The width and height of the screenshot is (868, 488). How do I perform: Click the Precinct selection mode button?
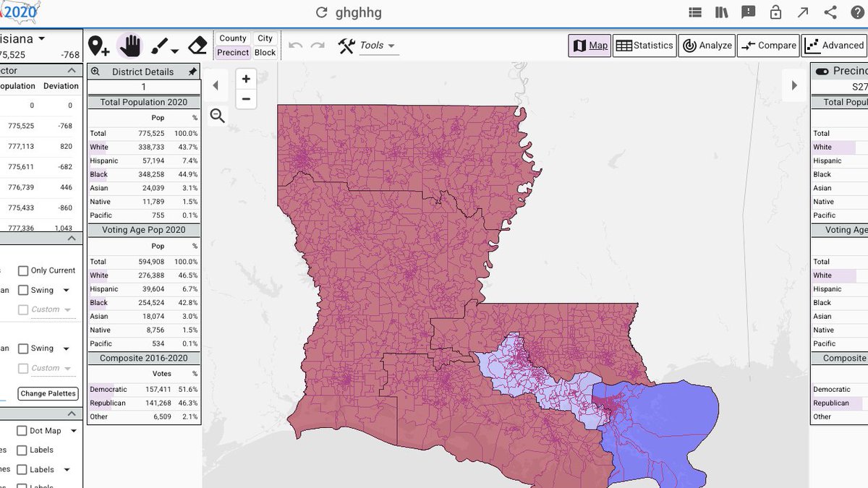(x=233, y=52)
